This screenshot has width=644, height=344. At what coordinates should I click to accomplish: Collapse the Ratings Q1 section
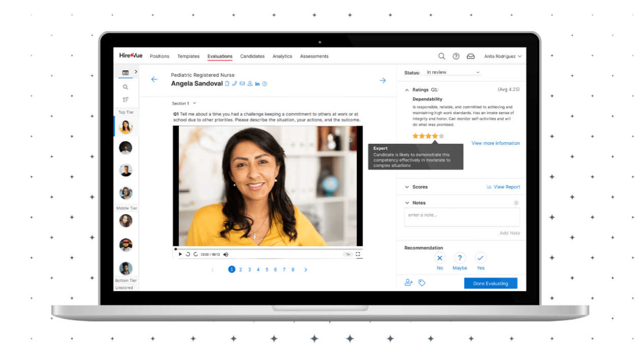407,89
